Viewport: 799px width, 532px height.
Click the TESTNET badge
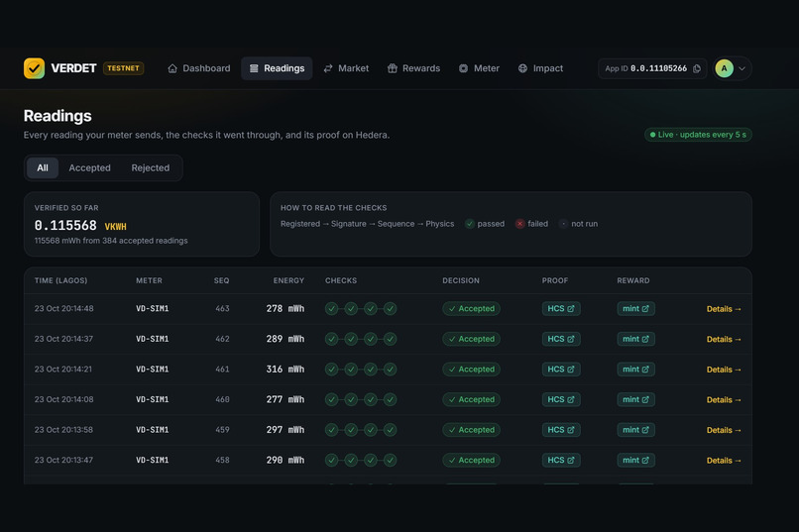123,68
